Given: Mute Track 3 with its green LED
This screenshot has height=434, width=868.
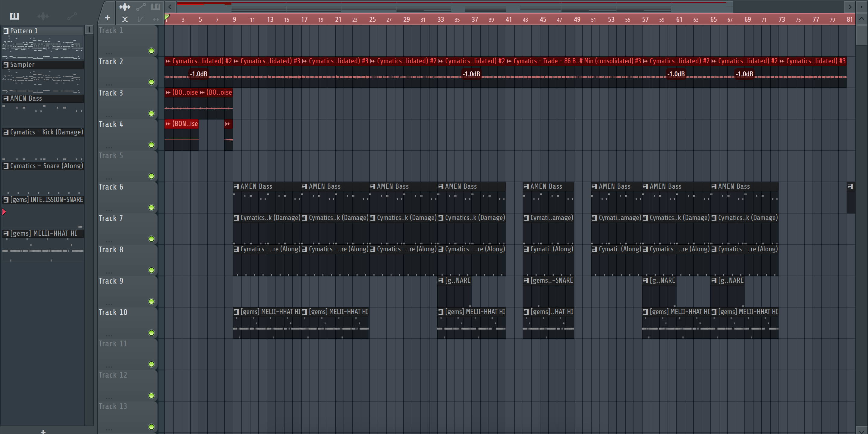Looking at the screenshot, I should coord(152,114).
